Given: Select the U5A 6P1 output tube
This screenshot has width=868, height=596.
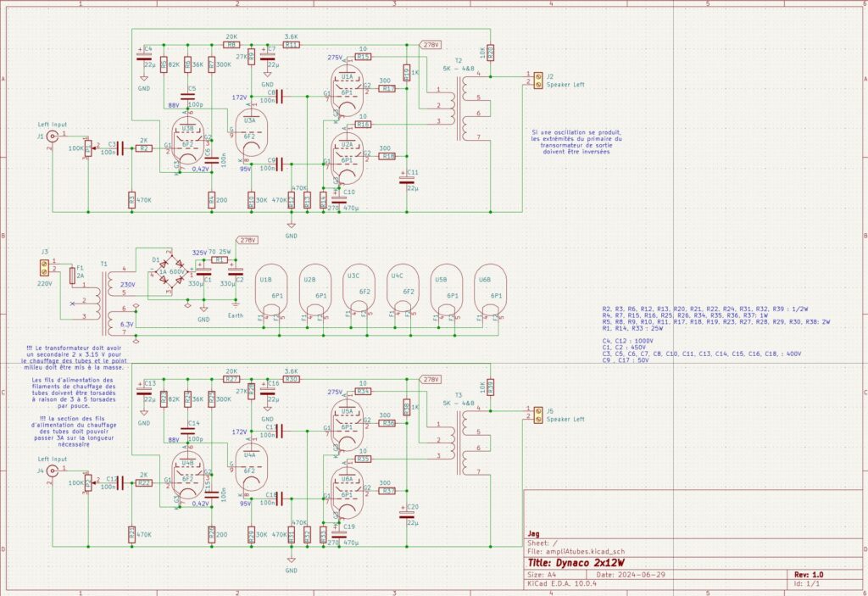Looking at the screenshot, I should click(x=347, y=424).
